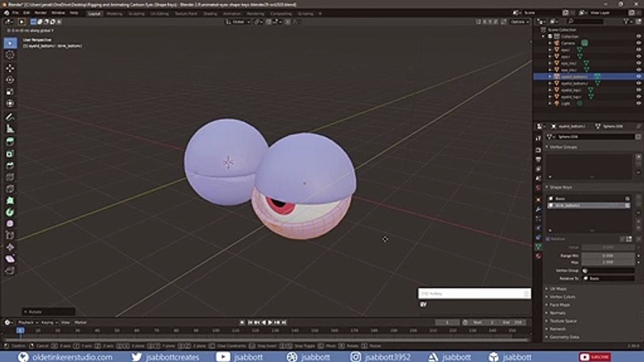Open the Render menu
This screenshot has width=644, height=362.
pos(41,13)
